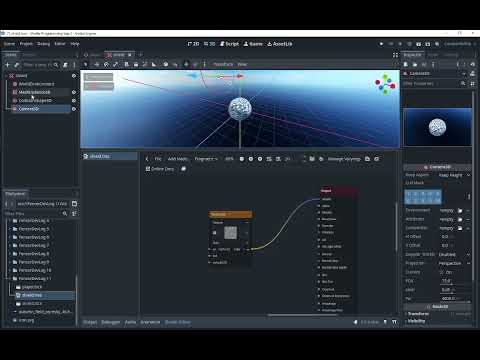Toggle visibility of Camera3D node
Viewport: 480px width, 360px height.
(74, 109)
